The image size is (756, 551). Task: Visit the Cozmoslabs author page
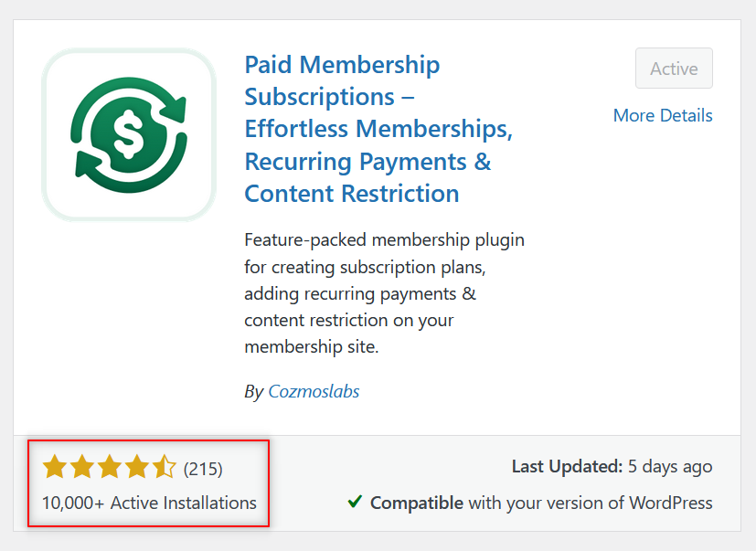314,390
